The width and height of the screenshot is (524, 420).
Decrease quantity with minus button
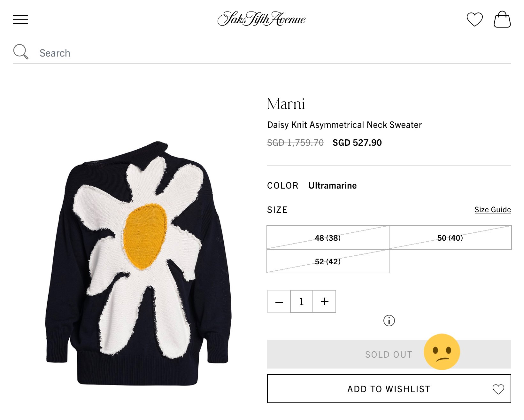(x=279, y=301)
